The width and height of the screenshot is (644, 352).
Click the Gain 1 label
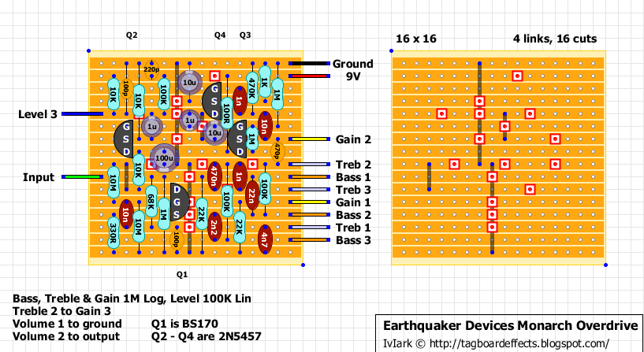(353, 202)
